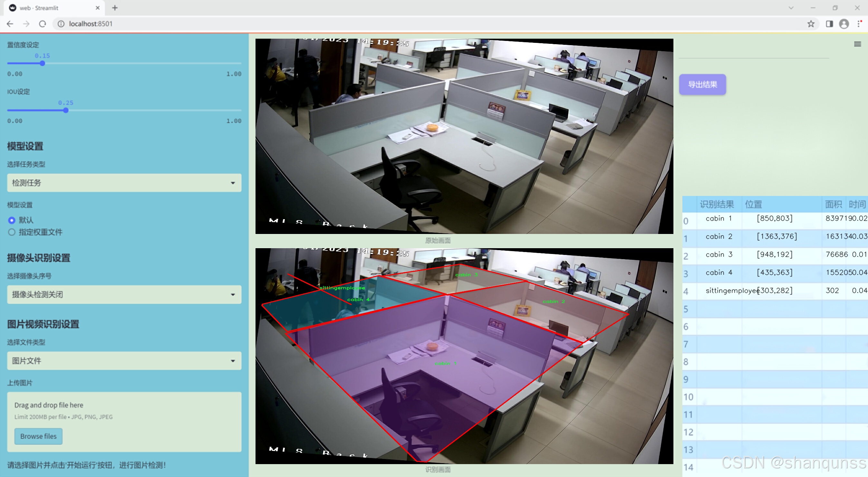
Task: Bookmark this page with star icon
Action: (811, 24)
